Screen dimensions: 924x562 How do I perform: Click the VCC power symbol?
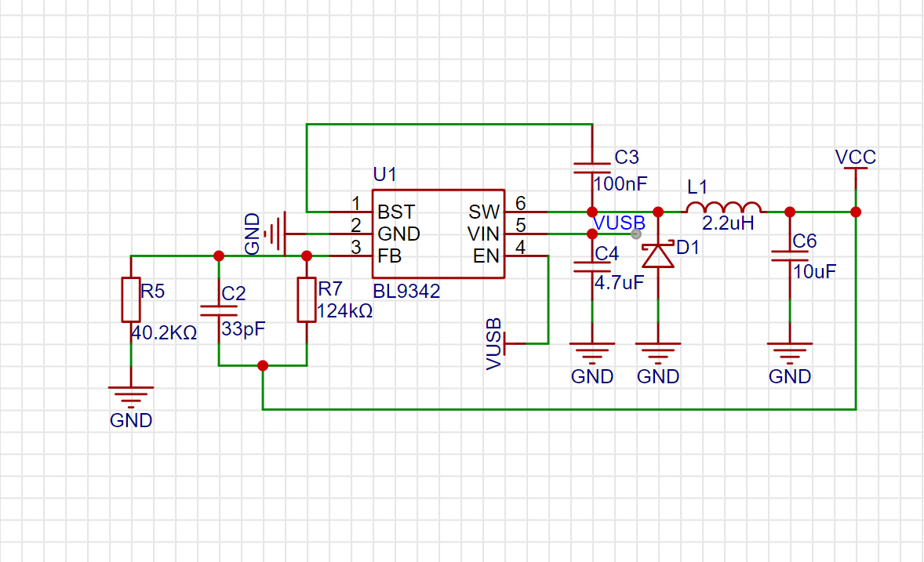tap(856, 169)
